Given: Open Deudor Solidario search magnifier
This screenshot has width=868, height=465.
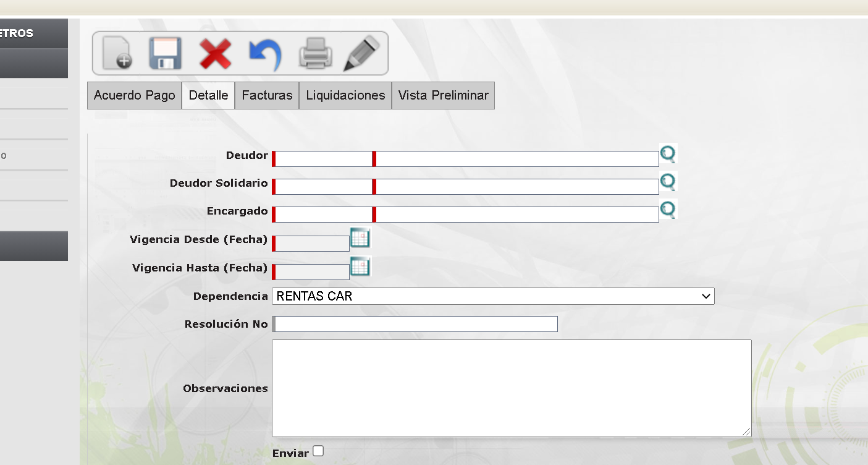Looking at the screenshot, I should click(x=668, y=182).
